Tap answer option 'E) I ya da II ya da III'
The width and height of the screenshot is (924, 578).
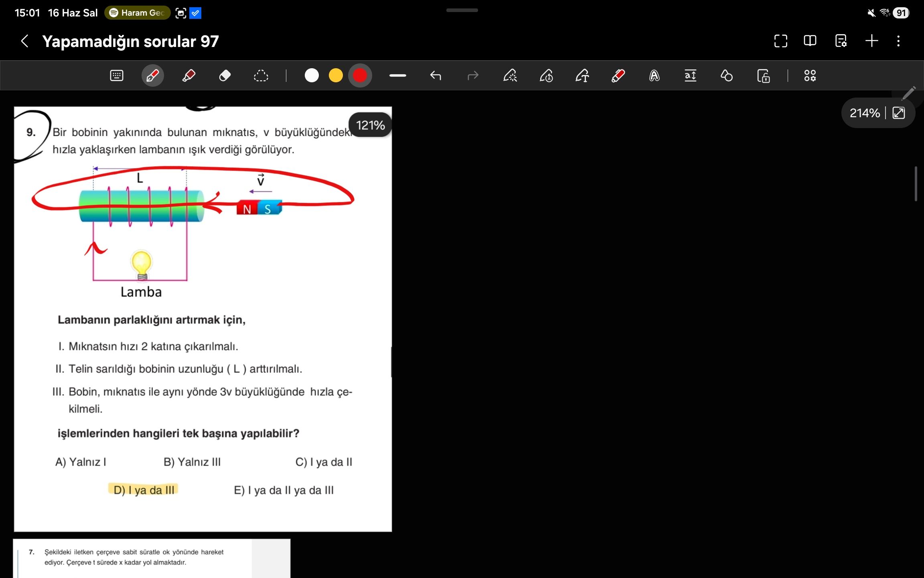pos(284,490)
